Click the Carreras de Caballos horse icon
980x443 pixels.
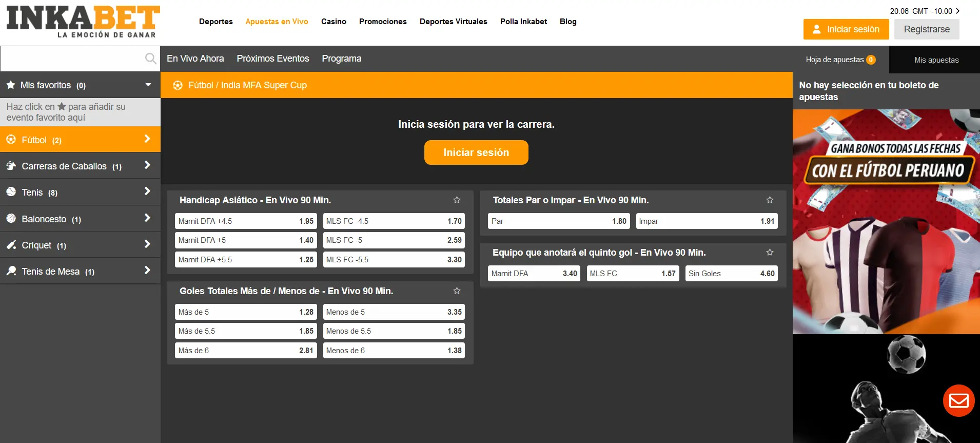coord(11,166)
